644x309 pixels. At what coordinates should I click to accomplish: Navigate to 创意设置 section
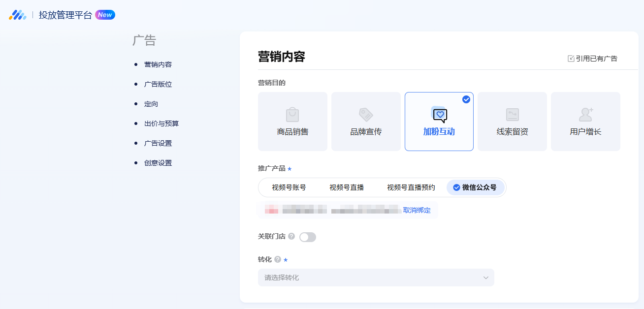point(158,163)
